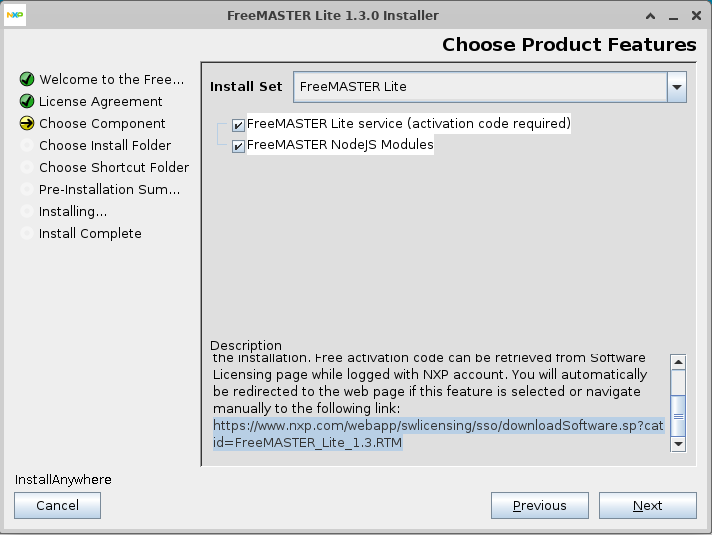Click the bullet icon beside Choose Install Folder
Viewport: 712px width, 535px height.
(x=27, y=146)
